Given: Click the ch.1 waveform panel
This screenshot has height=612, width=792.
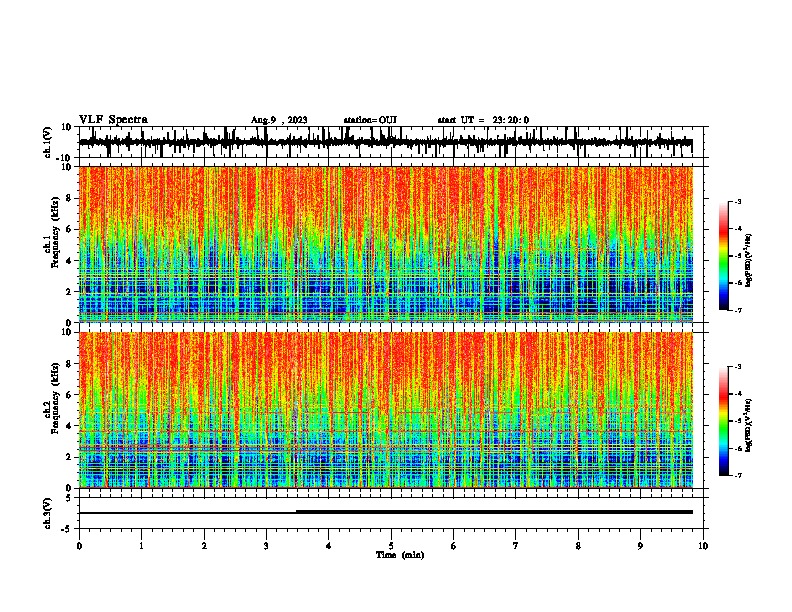Looking at the screenshot, I should click(391, 142).
